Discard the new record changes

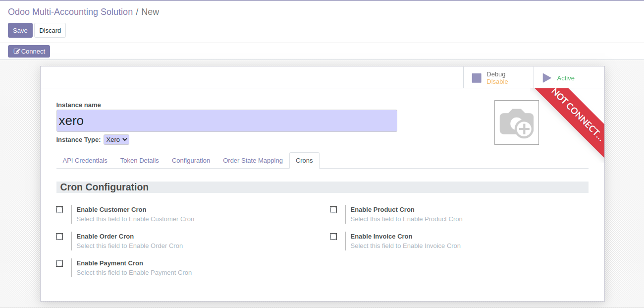coord(50,30)
